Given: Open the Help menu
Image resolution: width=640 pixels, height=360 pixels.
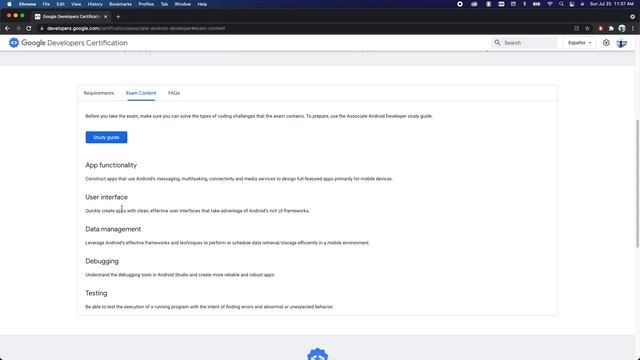Looking at the screenshot, I should click(202, 4).
